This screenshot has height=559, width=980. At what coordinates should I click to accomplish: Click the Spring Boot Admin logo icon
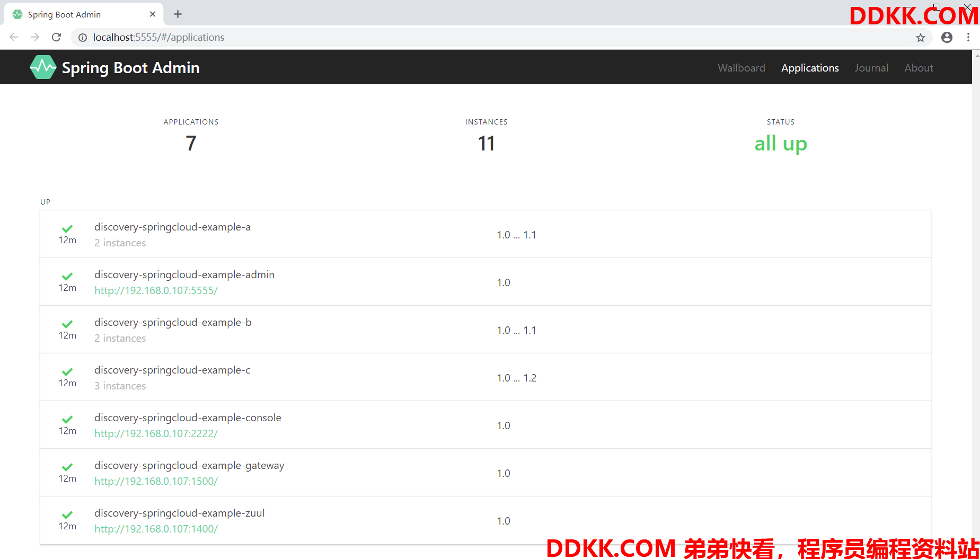coord(43,67)
